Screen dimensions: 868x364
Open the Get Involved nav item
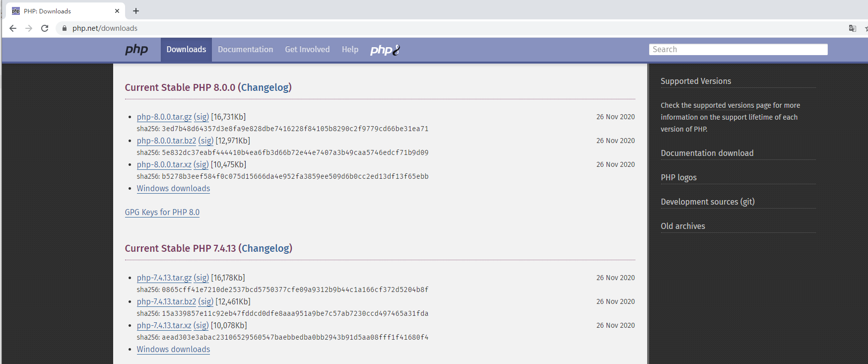[x=307, y=50]
